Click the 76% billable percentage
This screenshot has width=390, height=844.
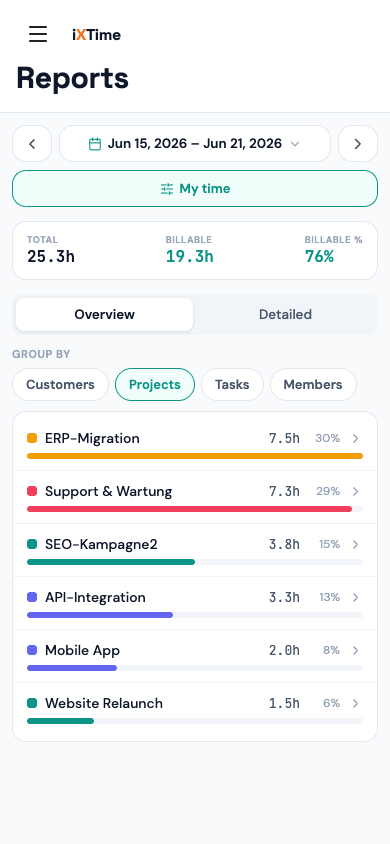320,257
